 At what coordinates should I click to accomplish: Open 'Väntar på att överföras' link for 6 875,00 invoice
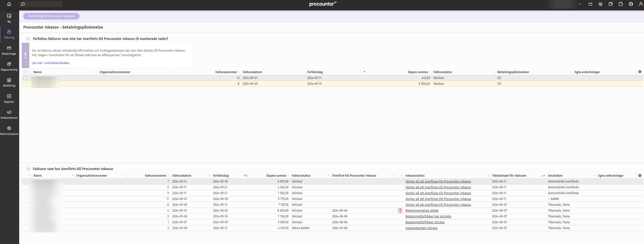(x=438, y=181)
